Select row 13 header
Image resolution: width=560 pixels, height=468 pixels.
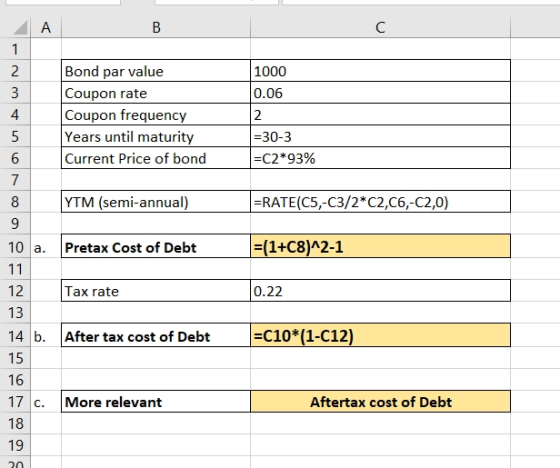coord(15,312)
